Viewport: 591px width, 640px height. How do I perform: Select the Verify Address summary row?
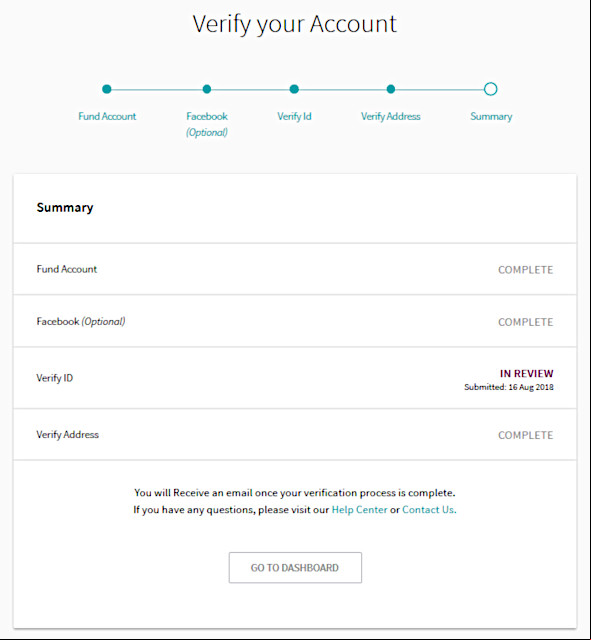click(295, 435)
